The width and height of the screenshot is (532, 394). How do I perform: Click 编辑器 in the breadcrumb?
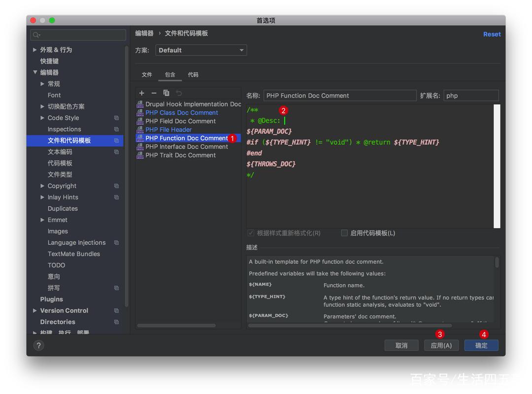[144, 33]
